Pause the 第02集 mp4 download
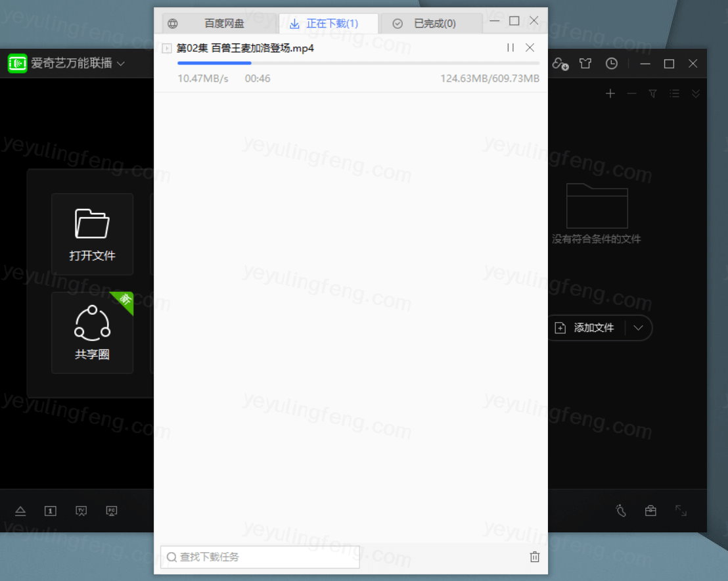 (x=511, y=48)
